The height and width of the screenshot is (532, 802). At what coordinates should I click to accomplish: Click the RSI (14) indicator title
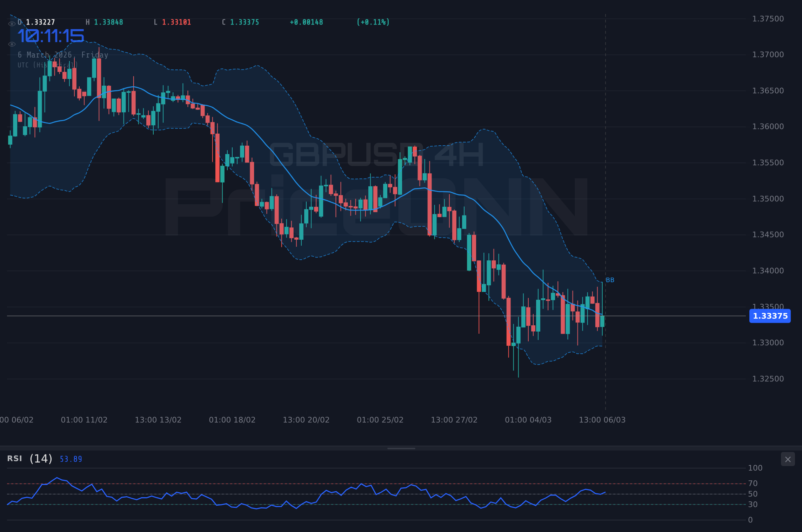30,459
